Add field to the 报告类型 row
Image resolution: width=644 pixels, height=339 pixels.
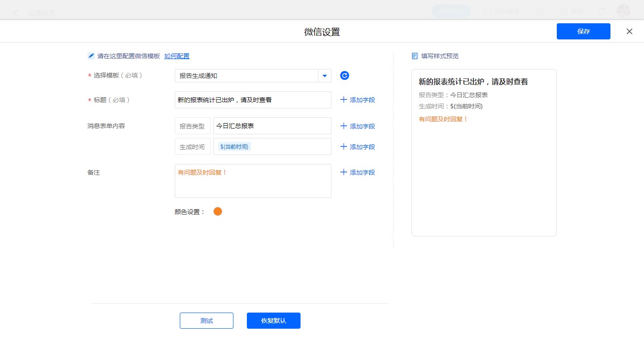357,126
